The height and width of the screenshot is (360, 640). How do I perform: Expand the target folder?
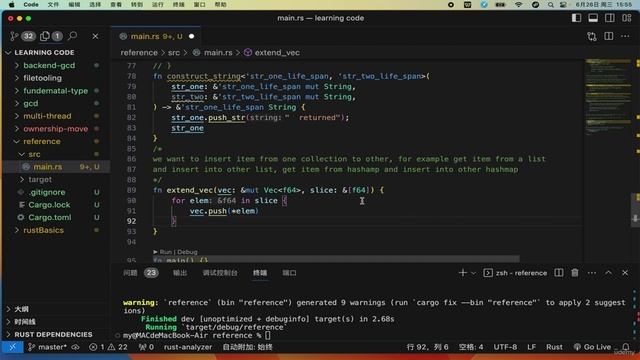point(40,179)
